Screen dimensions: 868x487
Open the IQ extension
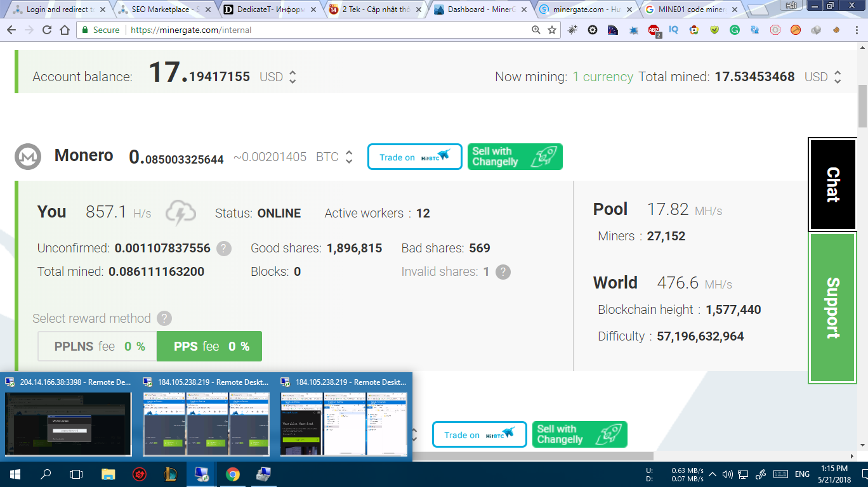674,30
